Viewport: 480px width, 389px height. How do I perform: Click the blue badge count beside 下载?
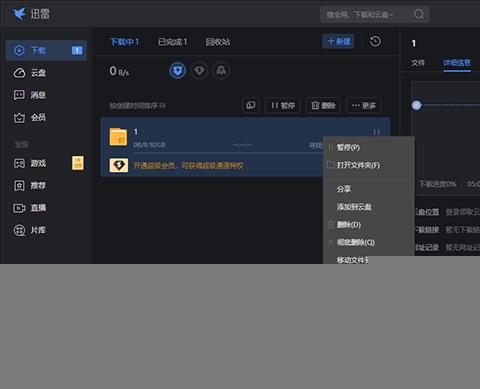77,50
